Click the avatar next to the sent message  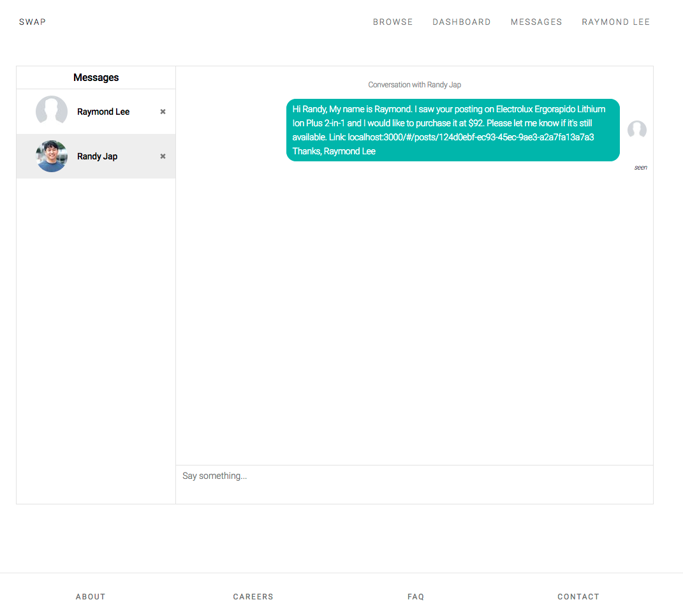tap(636, 129)
